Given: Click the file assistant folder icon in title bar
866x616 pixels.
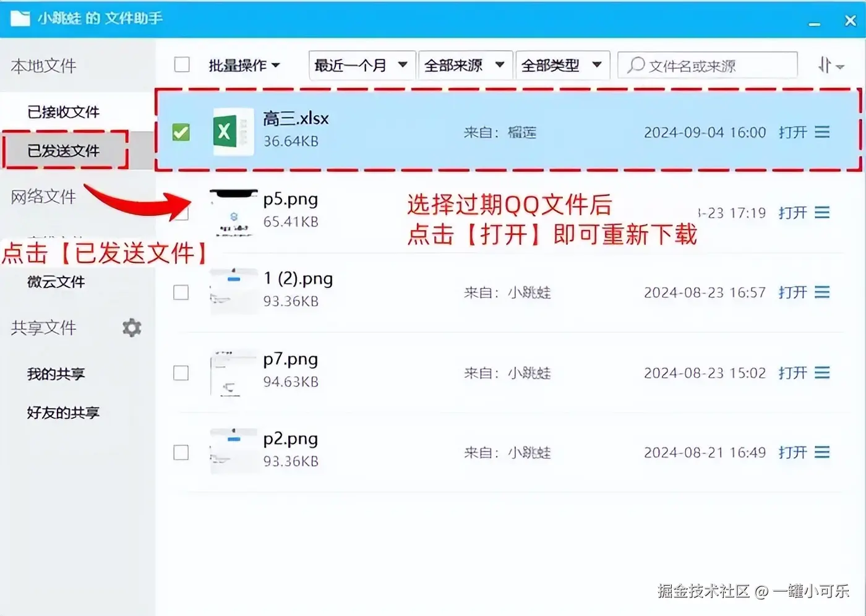Looking at the screenshot, I should pyautogui.click(x=20, y=18).
